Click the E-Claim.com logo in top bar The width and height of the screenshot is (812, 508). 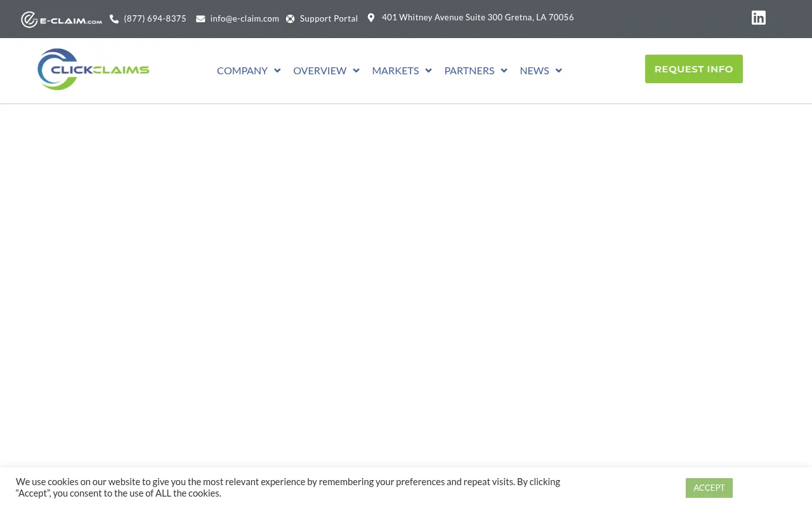62,20
